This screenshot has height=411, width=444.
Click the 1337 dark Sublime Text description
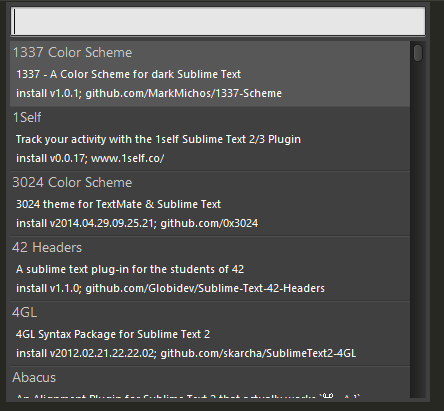pyautogui.click(x=128, y=74)
